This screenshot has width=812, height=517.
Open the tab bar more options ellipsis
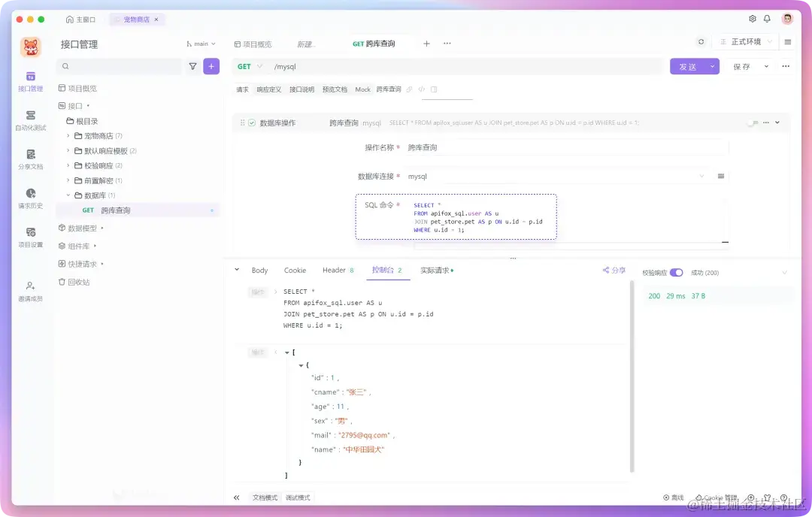(x=447, y=44)
